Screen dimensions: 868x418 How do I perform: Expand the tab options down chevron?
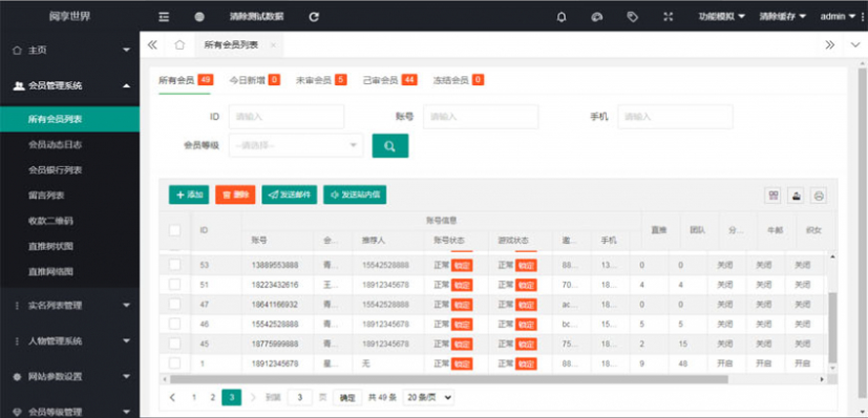point(856,45)
